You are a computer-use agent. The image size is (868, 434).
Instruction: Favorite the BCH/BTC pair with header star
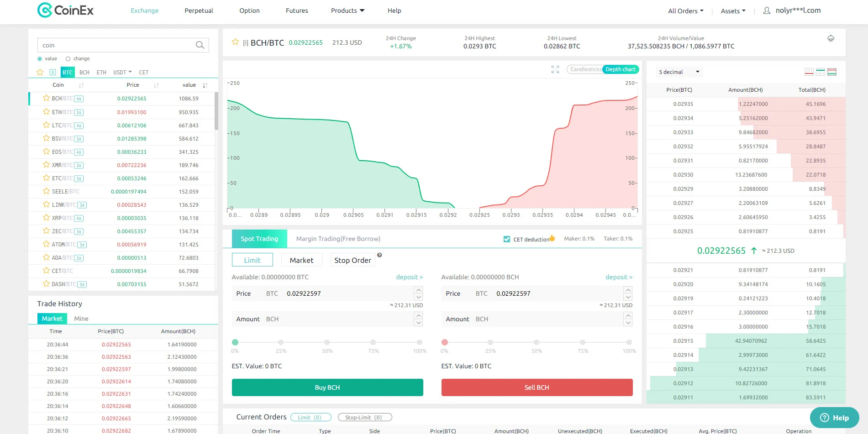235,42
